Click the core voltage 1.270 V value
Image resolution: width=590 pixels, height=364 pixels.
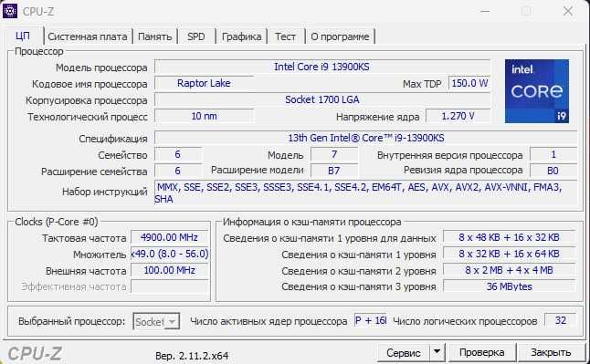(458, 116)
